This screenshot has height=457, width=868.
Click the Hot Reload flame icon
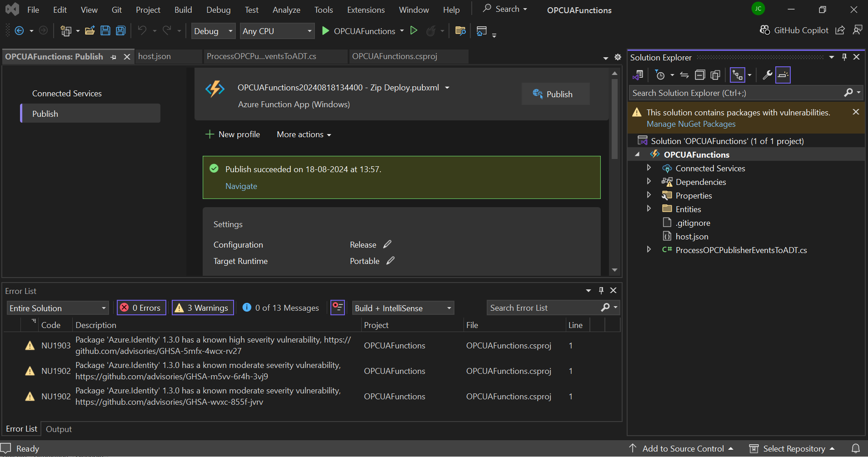pyautogui.click(x=431, y=31)
